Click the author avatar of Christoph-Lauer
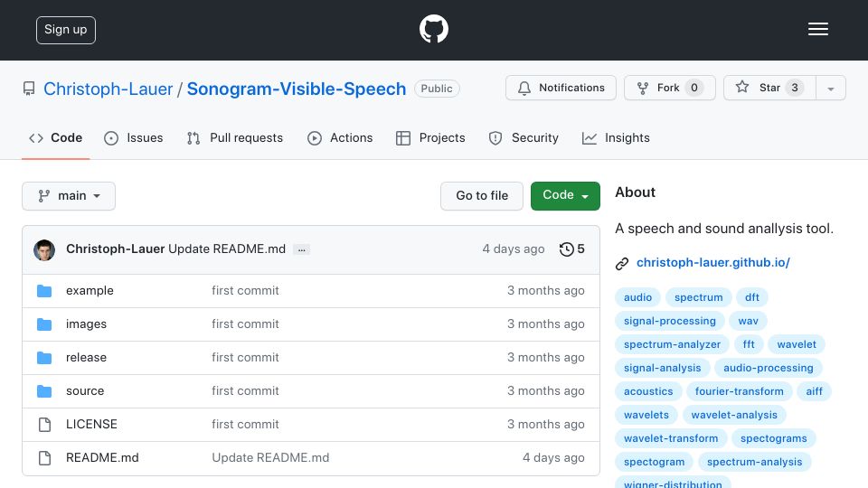The height and width of the screenshot is (488, 868). point(44,250)
